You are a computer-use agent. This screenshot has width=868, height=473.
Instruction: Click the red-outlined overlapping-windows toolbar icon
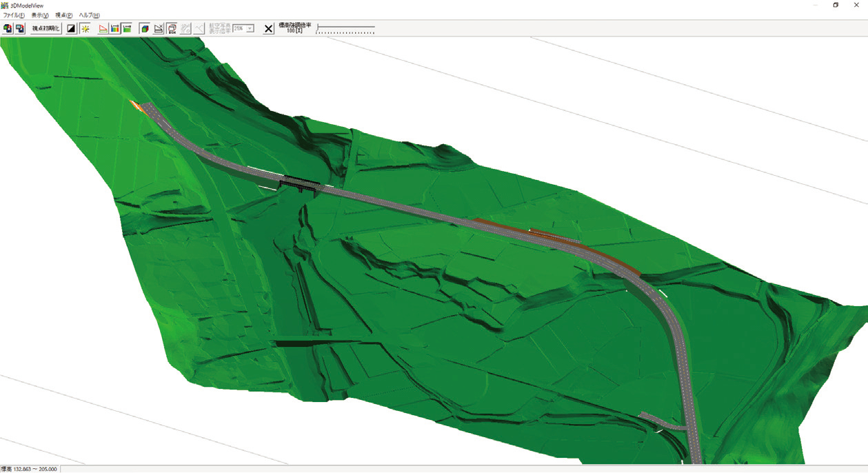pyautogui.click(x=172, y=29)
